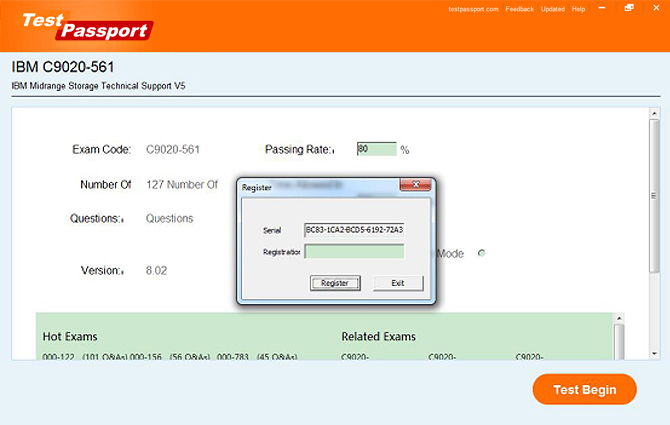Screen dimensions: 670x425
Task: Click the "Exam Code:" label
Action: 101,149
